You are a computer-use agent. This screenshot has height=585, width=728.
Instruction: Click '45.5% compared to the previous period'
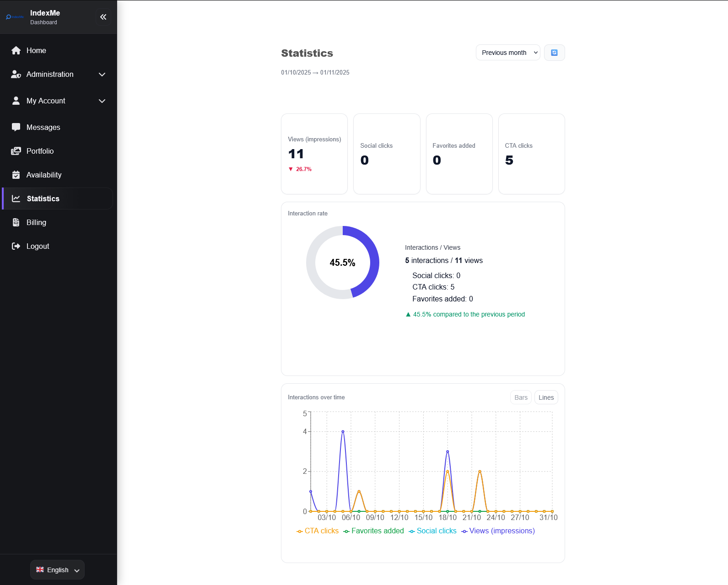[469, 314]
